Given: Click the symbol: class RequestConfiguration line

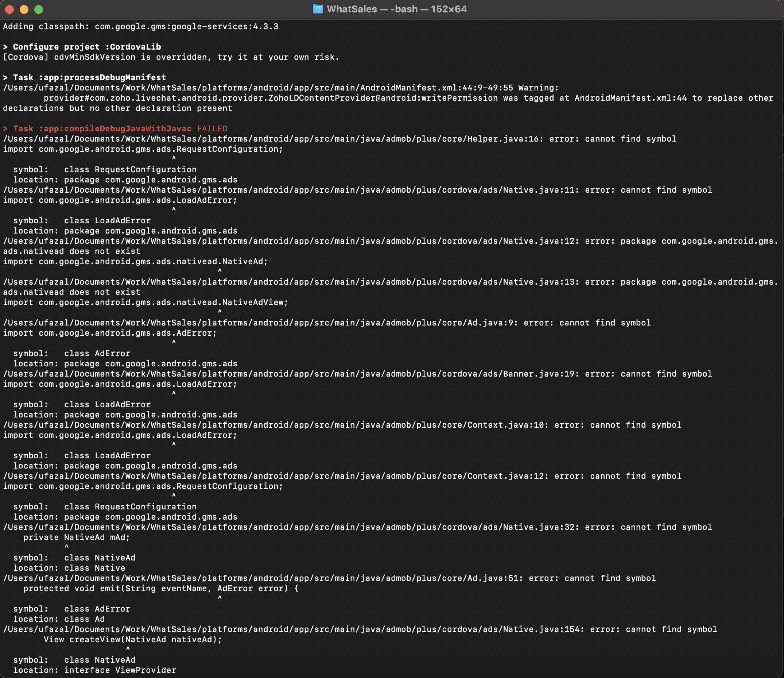Looking at the screenshot, I should pos(104,169).
